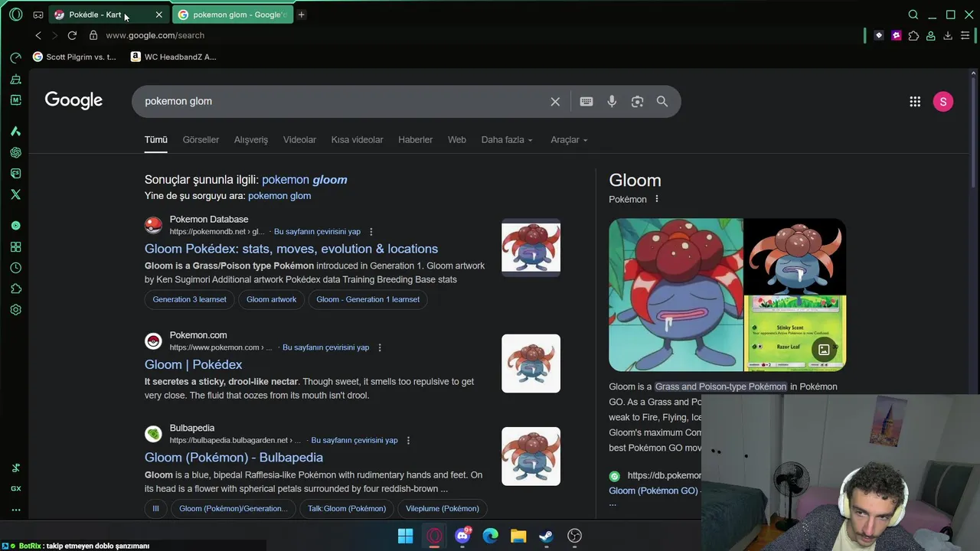Open Google apps grid icon

(915, 102)
